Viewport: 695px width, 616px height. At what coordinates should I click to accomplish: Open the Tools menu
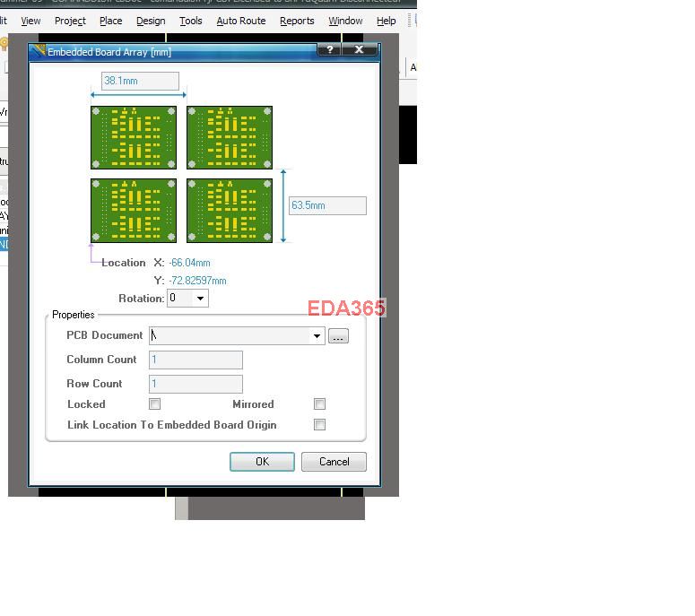(x=191, y=21)
